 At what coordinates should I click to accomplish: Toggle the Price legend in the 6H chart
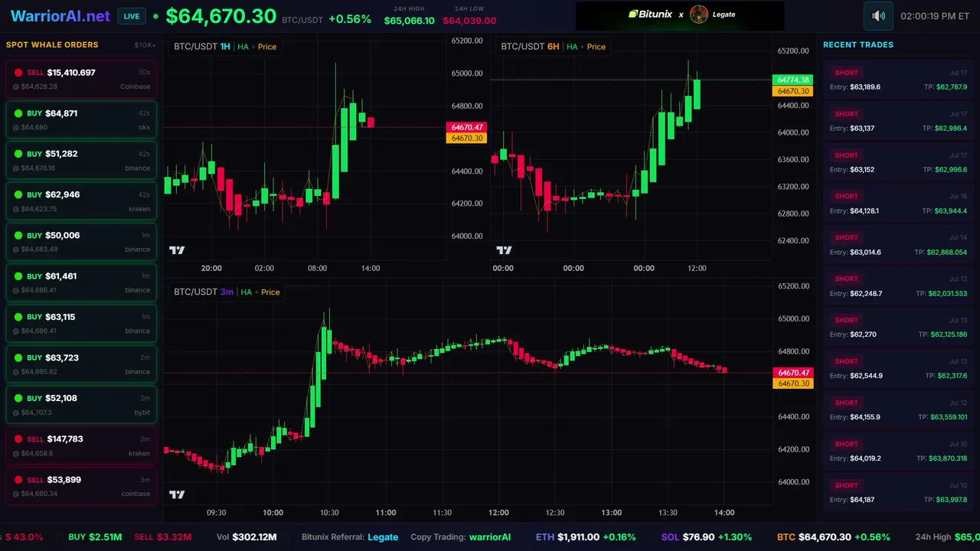pos(596,47)
